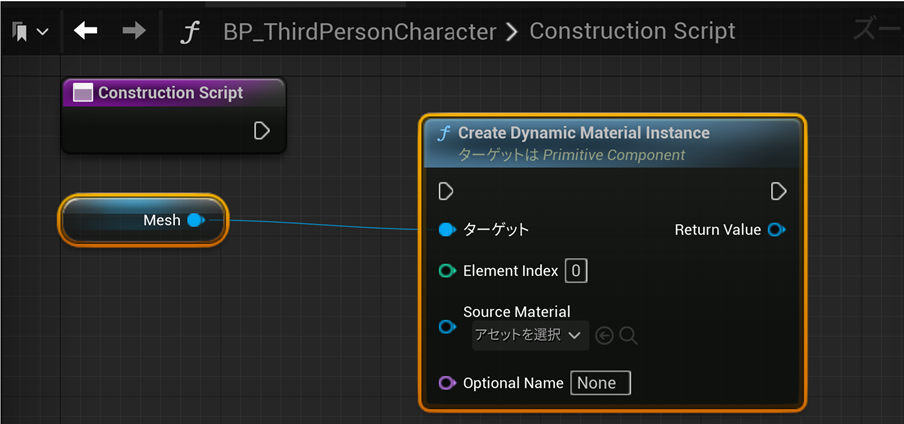Open the アセットを選択 asset dropdown

pos(530,335)
